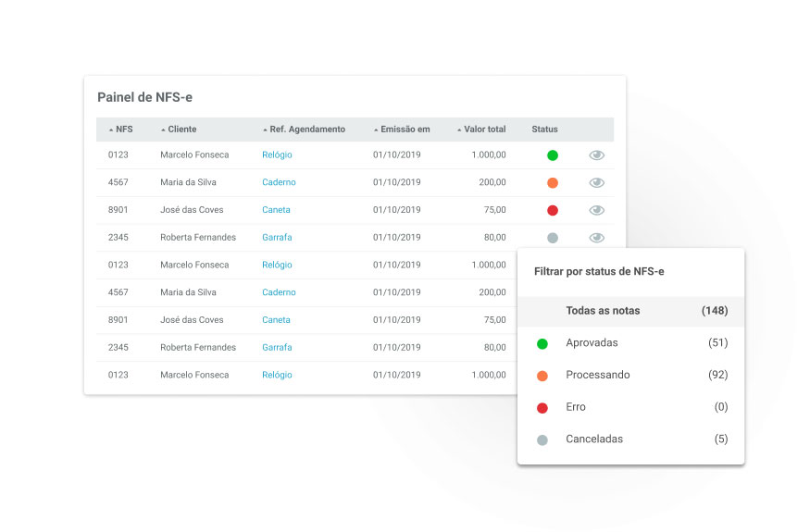
Task: Click the Filtrar por status de NFS-e heading
Action: [599, 272]
